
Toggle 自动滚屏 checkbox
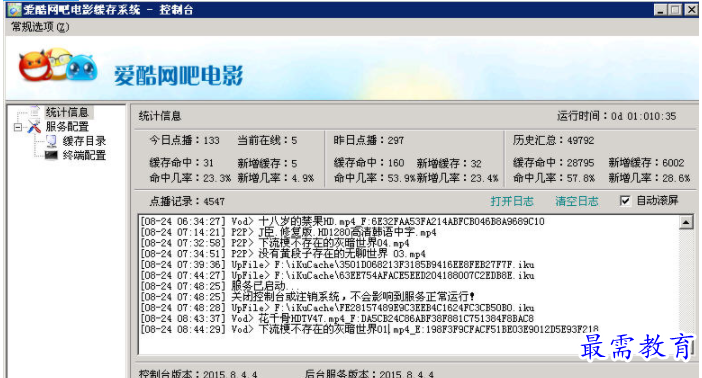[x=625, y=201]
